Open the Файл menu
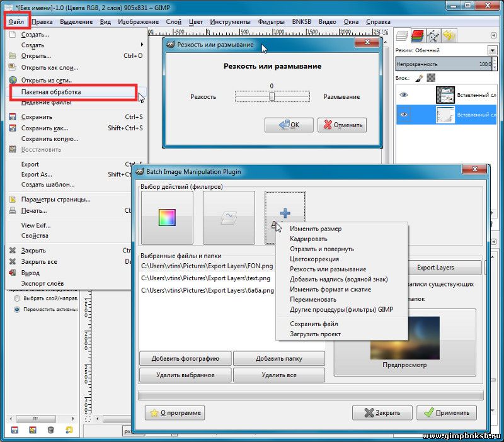This screenshot has width=504, height=442. pyautogui.click(x=16, y=21)
